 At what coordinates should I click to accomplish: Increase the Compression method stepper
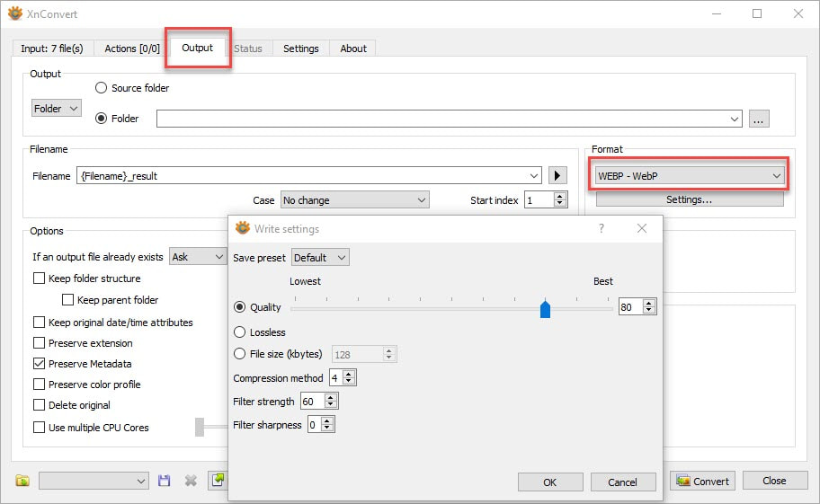coord(349,374)
